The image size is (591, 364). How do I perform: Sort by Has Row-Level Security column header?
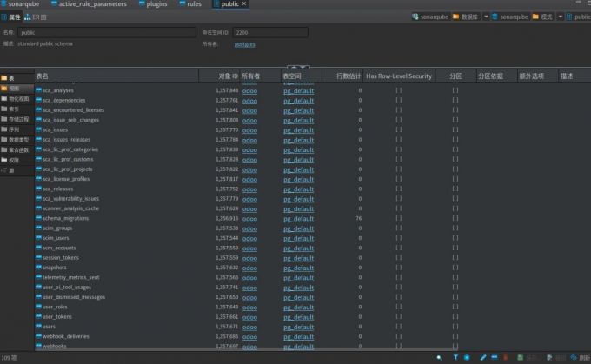[x=399, y=76]
